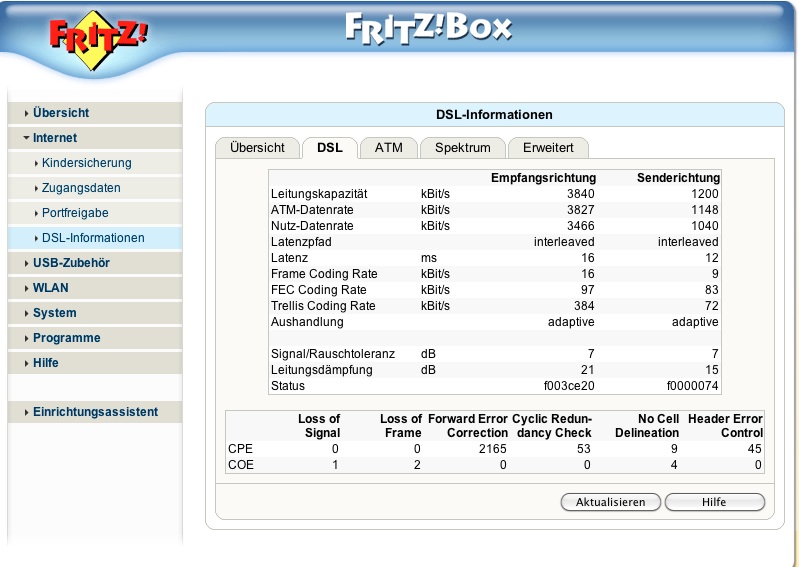
Task: Click the No Cell Delineation header
Action: pyautogui.click(x=647, y=425)
